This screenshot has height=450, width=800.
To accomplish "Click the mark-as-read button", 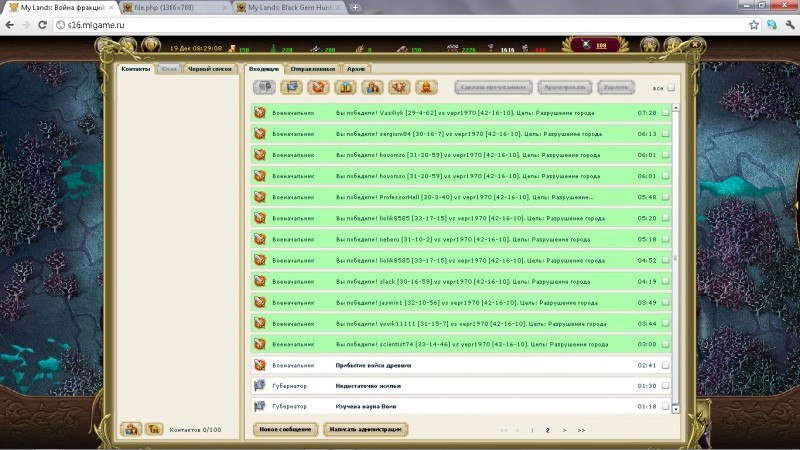I will pos(493,87).
